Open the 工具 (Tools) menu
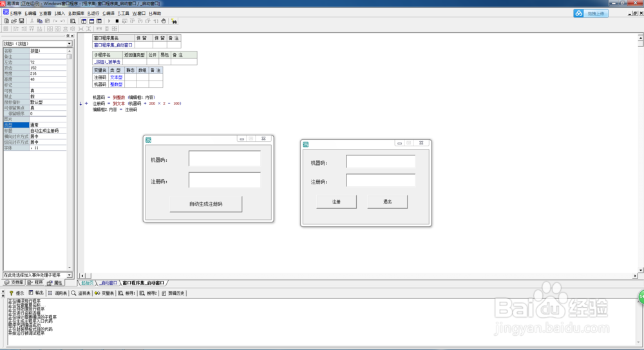The width and height of the screenshot is (644, 350). click(x=123, y=14)
